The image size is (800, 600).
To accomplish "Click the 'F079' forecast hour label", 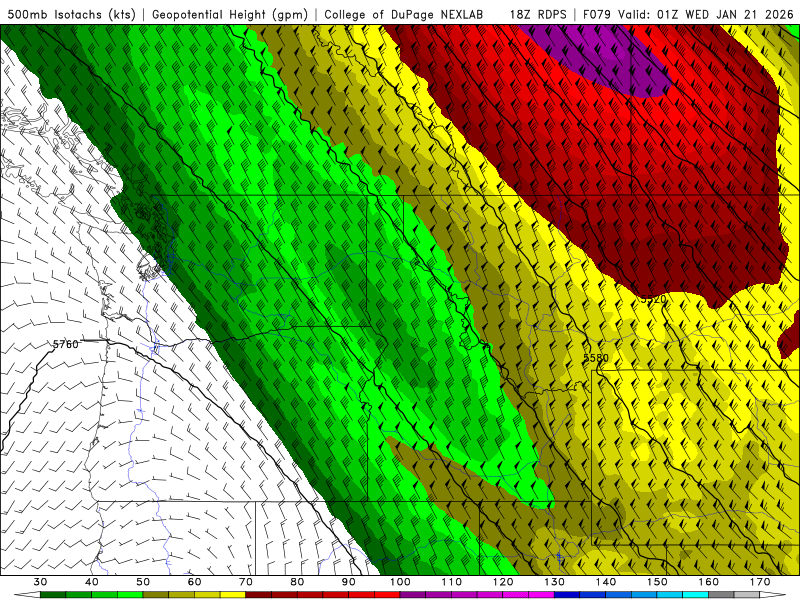I will 598,14.
